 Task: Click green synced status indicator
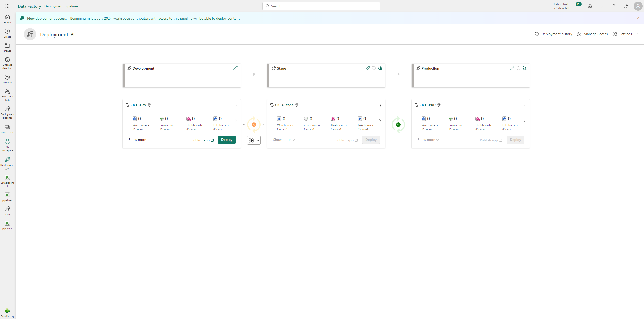click(398, 125)
